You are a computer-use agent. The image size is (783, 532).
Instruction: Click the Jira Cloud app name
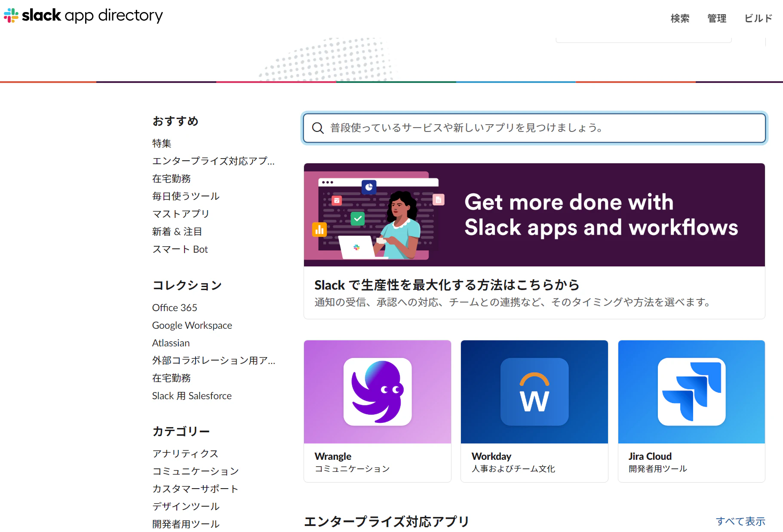pyautogui.click(x=650, y=456)
